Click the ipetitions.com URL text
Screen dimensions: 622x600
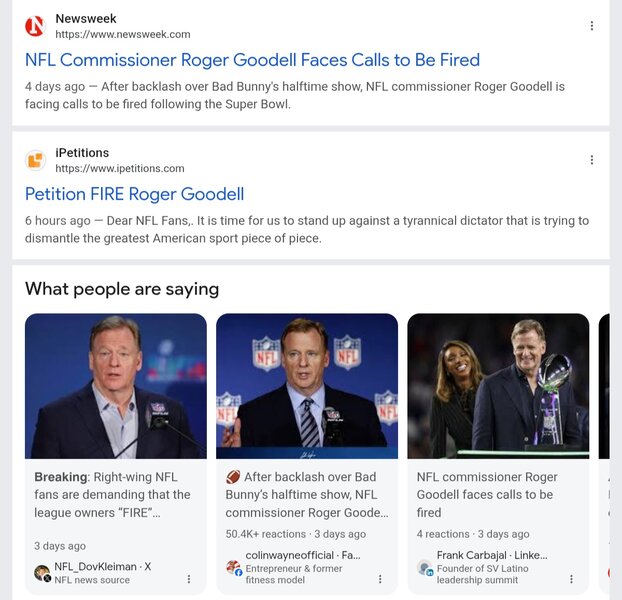coord(119,168)
